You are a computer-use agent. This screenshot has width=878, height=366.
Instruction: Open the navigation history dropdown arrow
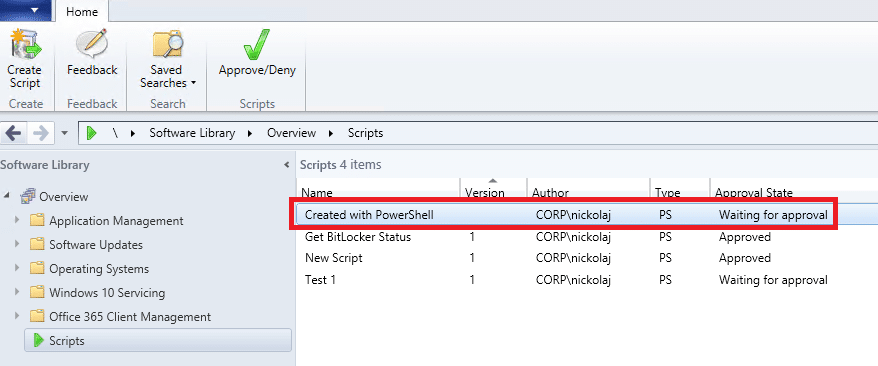pyautogui.click(x=64, y=134)
